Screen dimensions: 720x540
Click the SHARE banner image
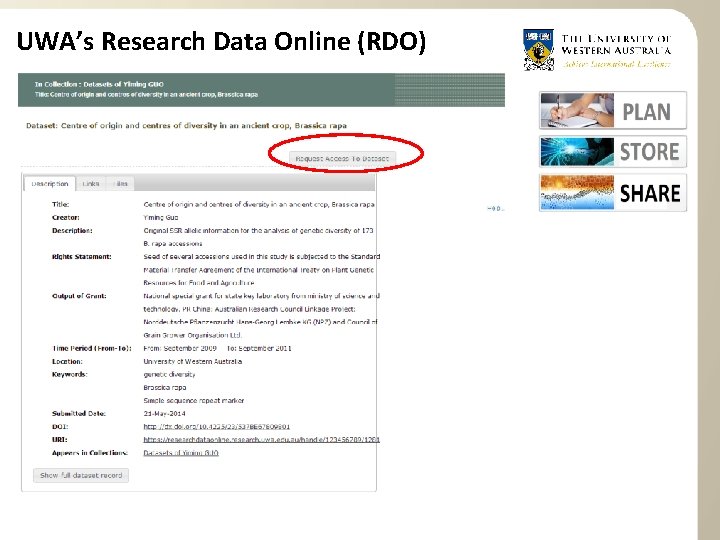pyautogui.click(x=613, y=192)
